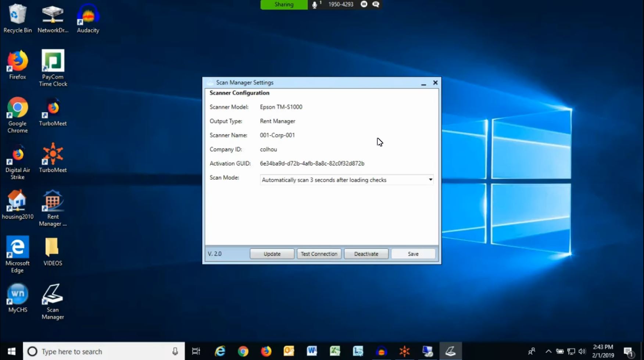Click the 1950-4293 meeting ID
The width and height of the screenshot is (644, 360).
click(341, 4)
